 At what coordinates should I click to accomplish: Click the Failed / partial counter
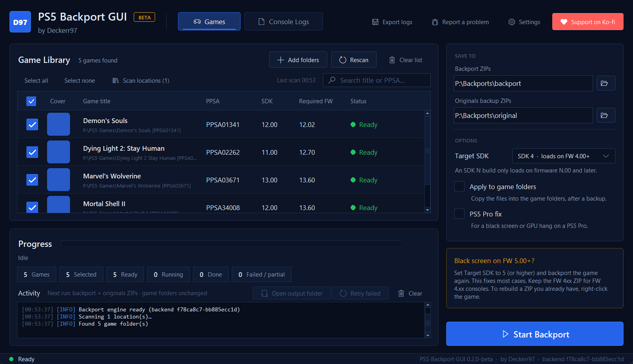coord(262,275)
